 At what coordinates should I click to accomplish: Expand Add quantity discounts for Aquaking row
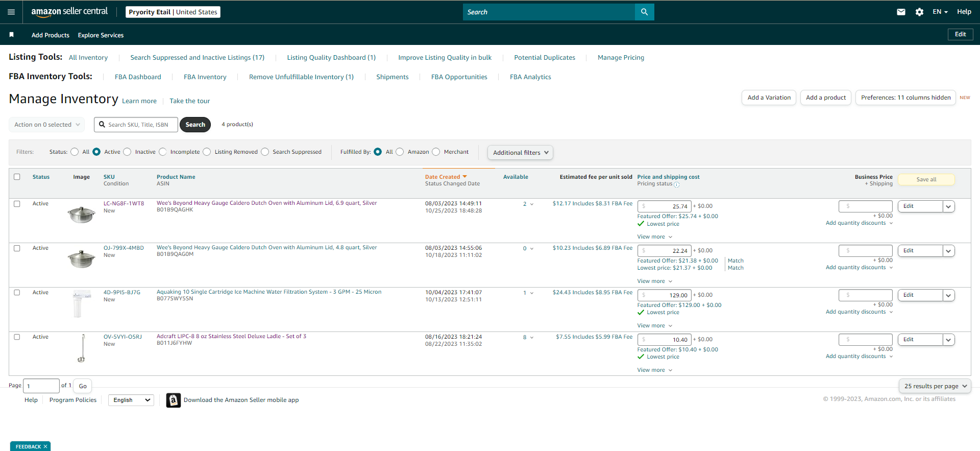pos(860,312)
